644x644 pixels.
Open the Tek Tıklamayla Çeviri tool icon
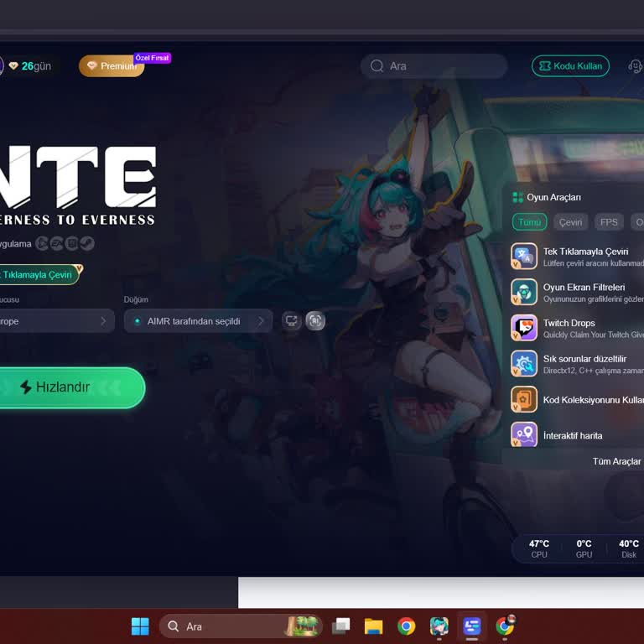coord(523,256)
